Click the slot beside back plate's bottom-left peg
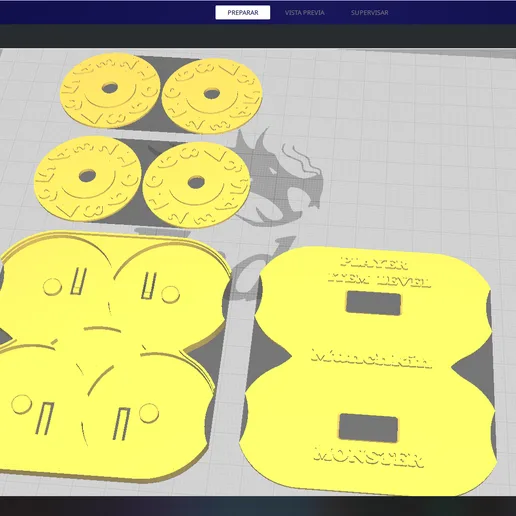Screen dimensions: 516x516 (x=45, y=419)
